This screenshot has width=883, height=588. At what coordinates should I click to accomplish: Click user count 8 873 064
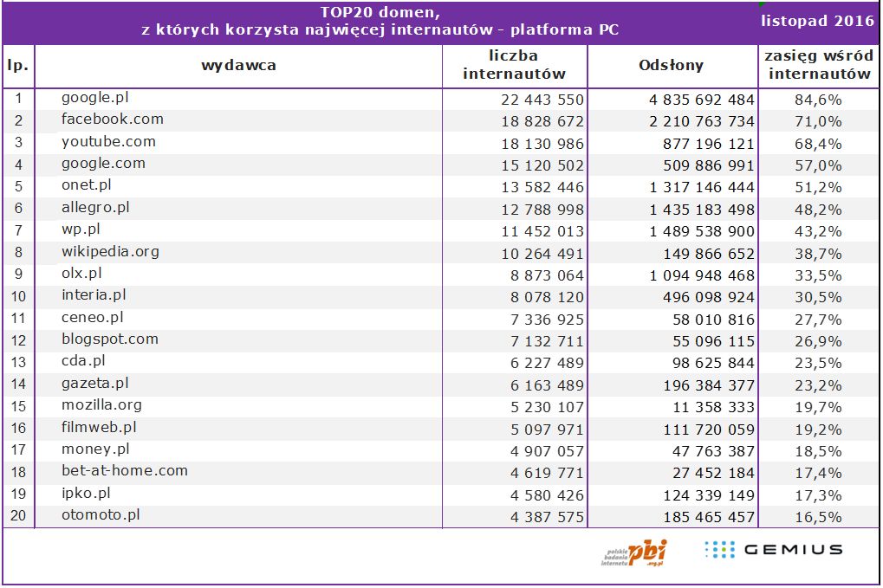[548, 275]
